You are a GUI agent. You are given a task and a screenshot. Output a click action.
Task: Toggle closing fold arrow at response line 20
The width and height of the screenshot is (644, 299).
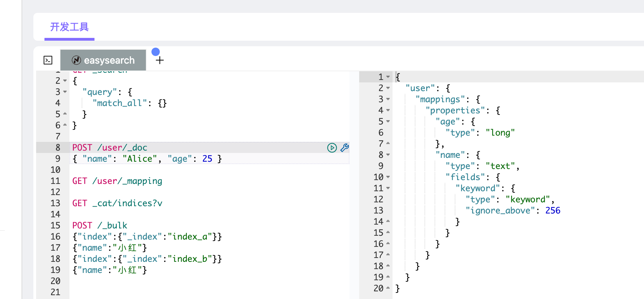coord(388,288)
